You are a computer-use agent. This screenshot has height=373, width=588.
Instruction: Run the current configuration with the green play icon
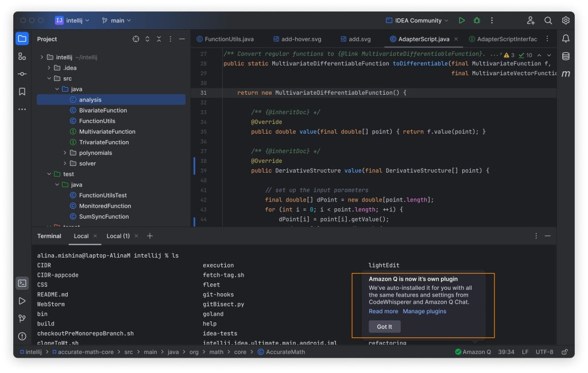point(462,20)
